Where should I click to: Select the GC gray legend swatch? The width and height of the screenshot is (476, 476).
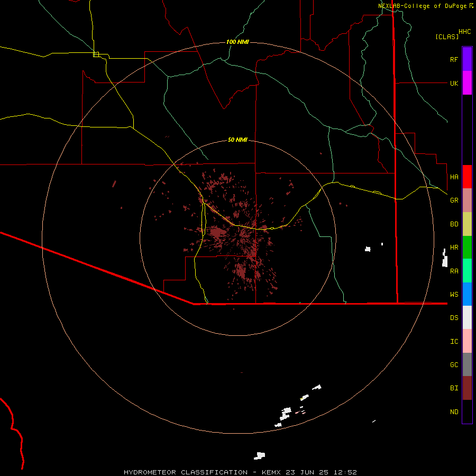point(467,364)
